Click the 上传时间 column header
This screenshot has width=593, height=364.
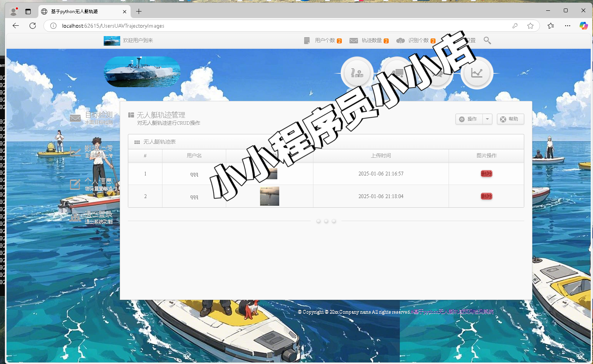pyautogui.click(x=381, y=156)
